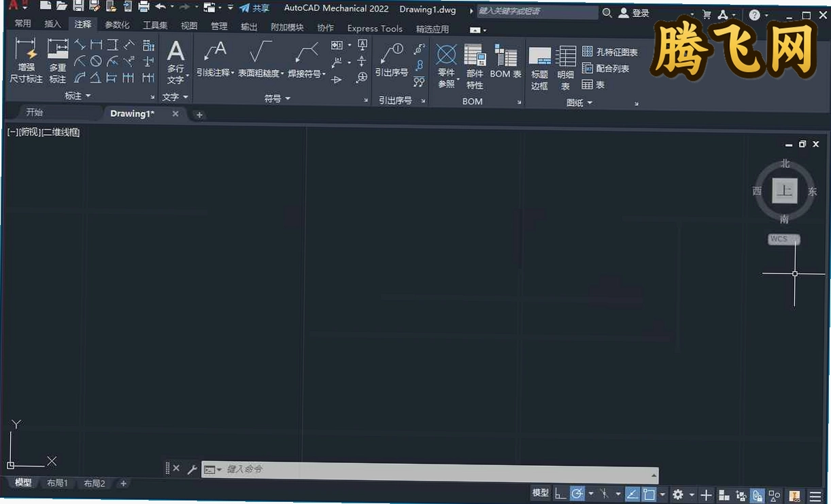
Task: Click the Autodesk App Store cart icon
Action: click(707, 14)
